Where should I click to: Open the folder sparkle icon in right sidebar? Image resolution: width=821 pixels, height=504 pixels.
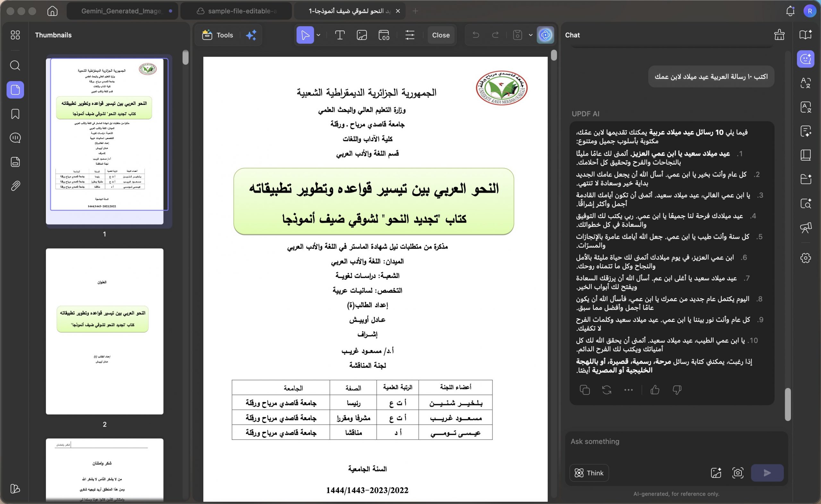coord(806,179)
